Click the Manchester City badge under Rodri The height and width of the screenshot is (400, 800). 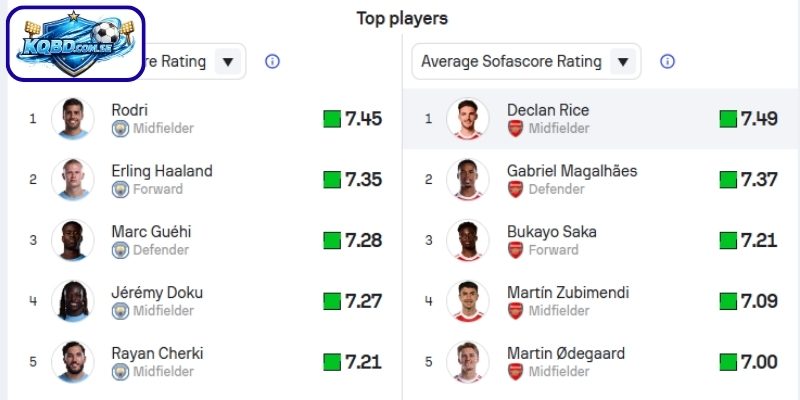[120, 128]
